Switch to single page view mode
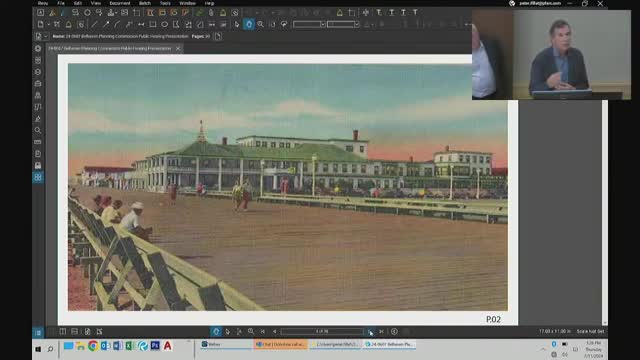640x360 pixels. (62, 332)
